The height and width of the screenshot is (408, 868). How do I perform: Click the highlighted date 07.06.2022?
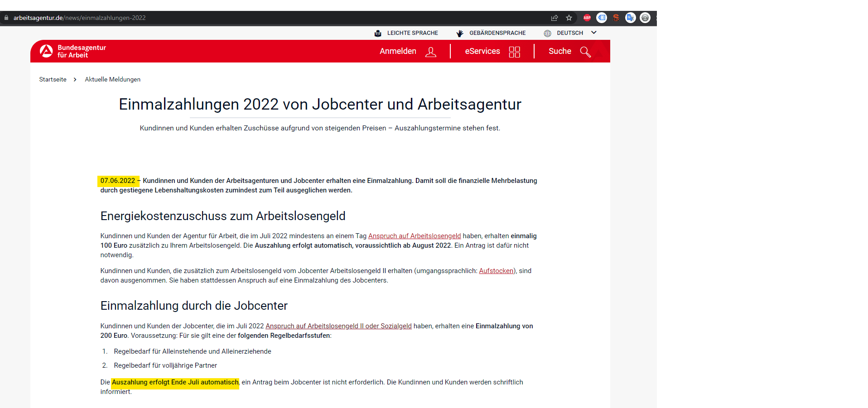pos(118,181)
